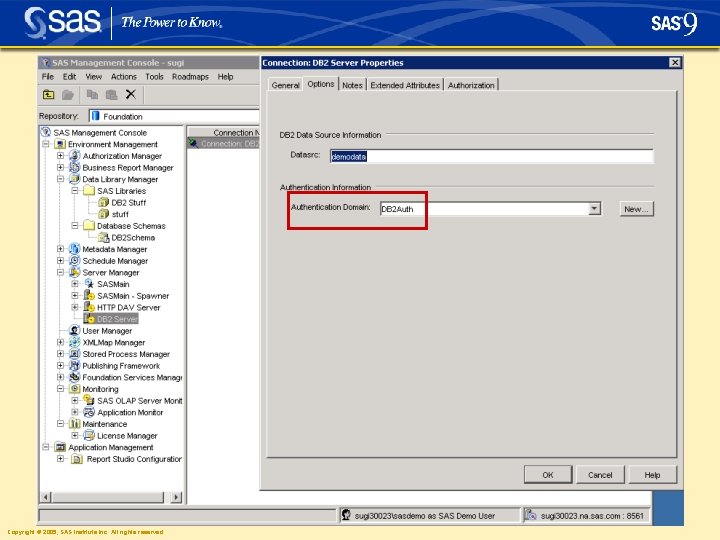720x540 pixels.
Task: Select the Connection: DB2 list row
Action: click(x=224, y=144)
